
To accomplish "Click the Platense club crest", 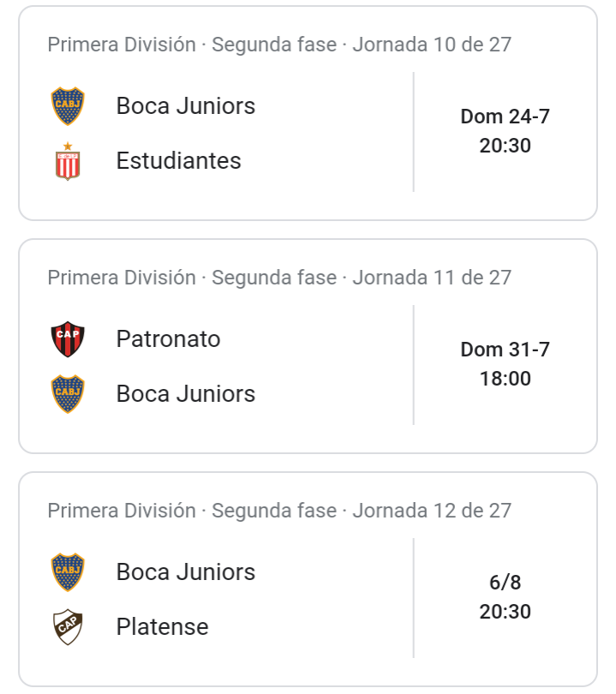I will pos(68,626).
